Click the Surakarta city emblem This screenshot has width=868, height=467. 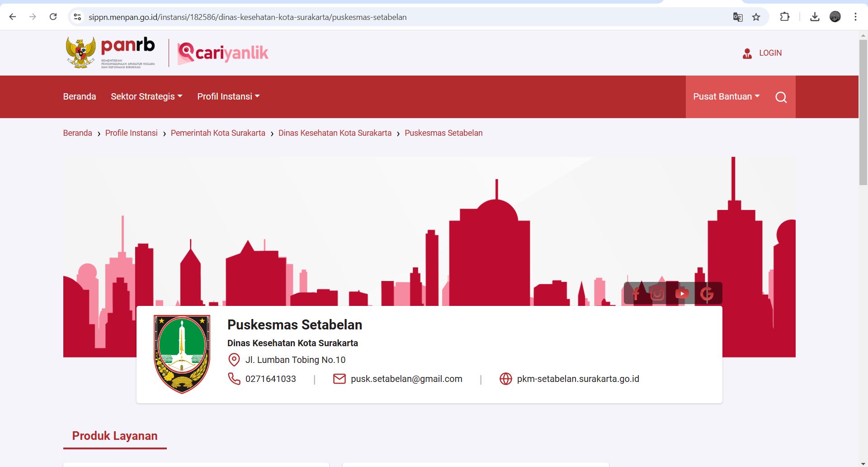click(x=182, y=354)
